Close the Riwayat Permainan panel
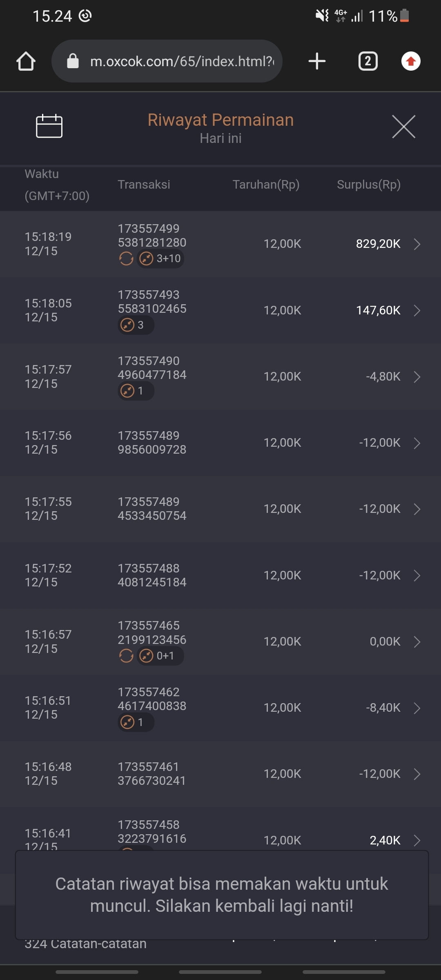 tap(403, 127)
